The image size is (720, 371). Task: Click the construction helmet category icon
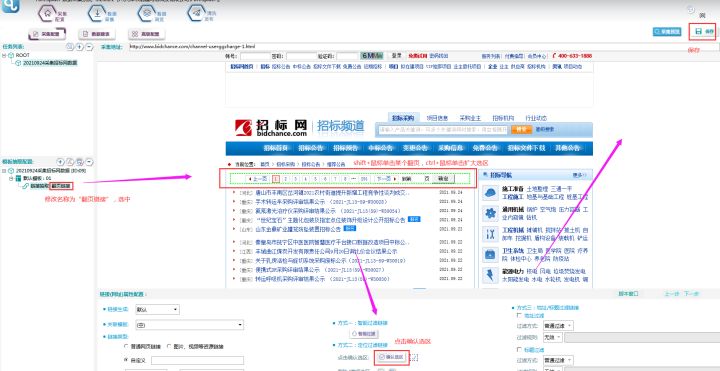click(490, 192)
